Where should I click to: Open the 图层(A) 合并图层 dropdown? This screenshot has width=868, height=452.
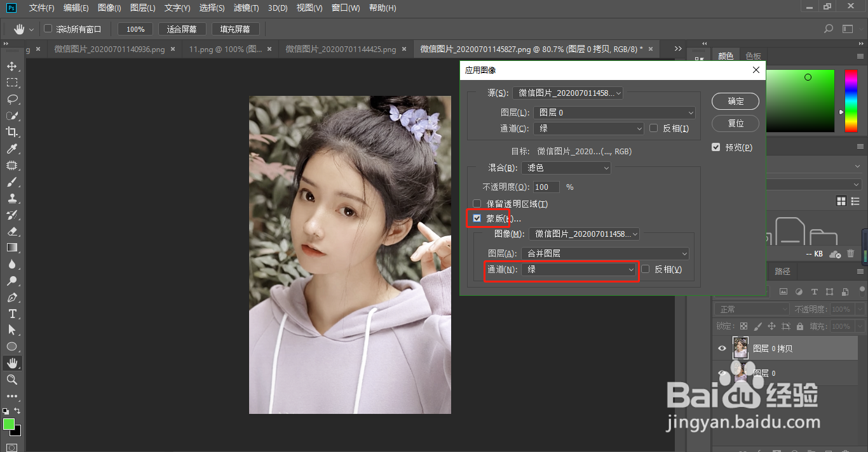(x=606, y=253)
